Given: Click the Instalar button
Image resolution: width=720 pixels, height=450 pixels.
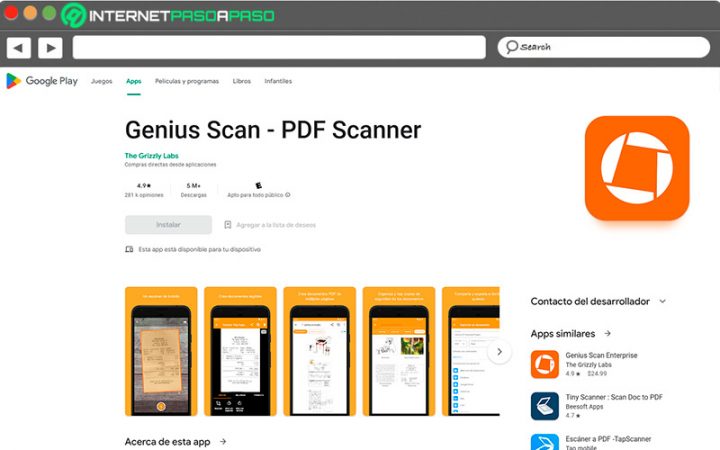Looking at the screenshot, I should pos(169,225).
